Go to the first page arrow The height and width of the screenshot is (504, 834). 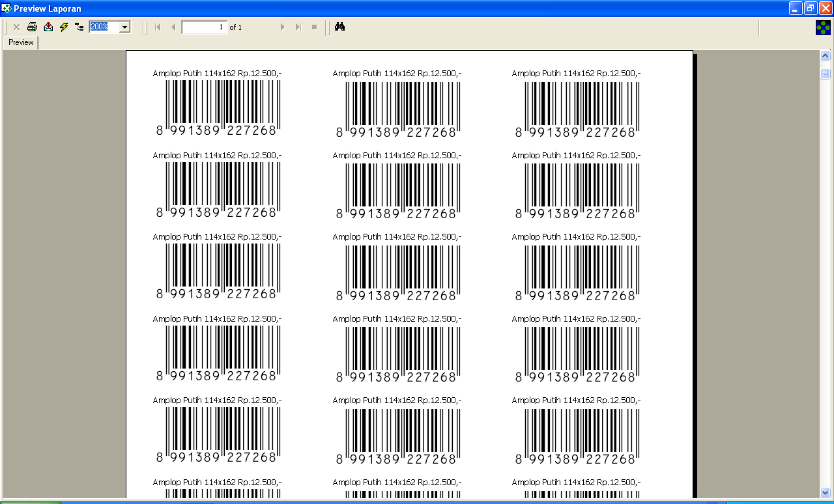[158, 27]
